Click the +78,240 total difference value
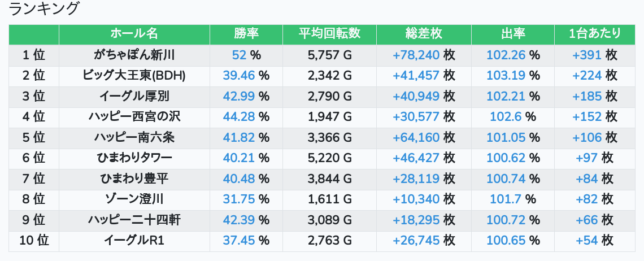 pyautogui.click(x=416, y=55)
